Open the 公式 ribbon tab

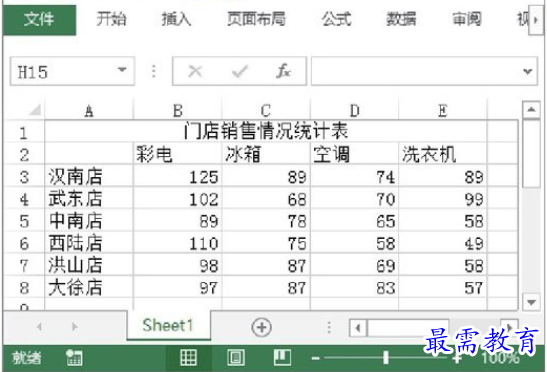pyautogui.click(x=336, y=19)
